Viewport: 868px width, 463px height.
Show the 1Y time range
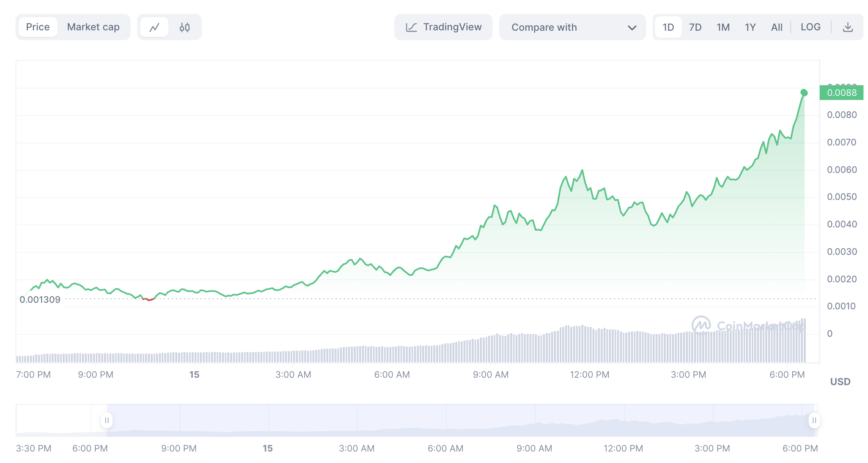pyautogui.click(x=750, y=27)
